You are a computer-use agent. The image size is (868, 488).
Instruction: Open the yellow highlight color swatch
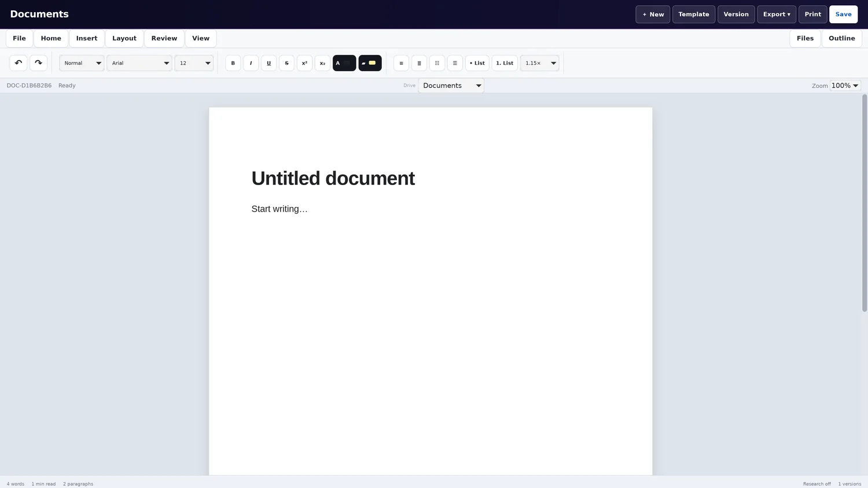pyautogui.click(x=370, y=63)
